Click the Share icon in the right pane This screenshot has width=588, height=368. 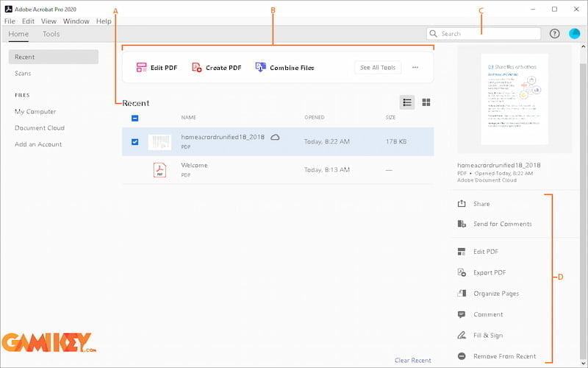pos(462,204)
